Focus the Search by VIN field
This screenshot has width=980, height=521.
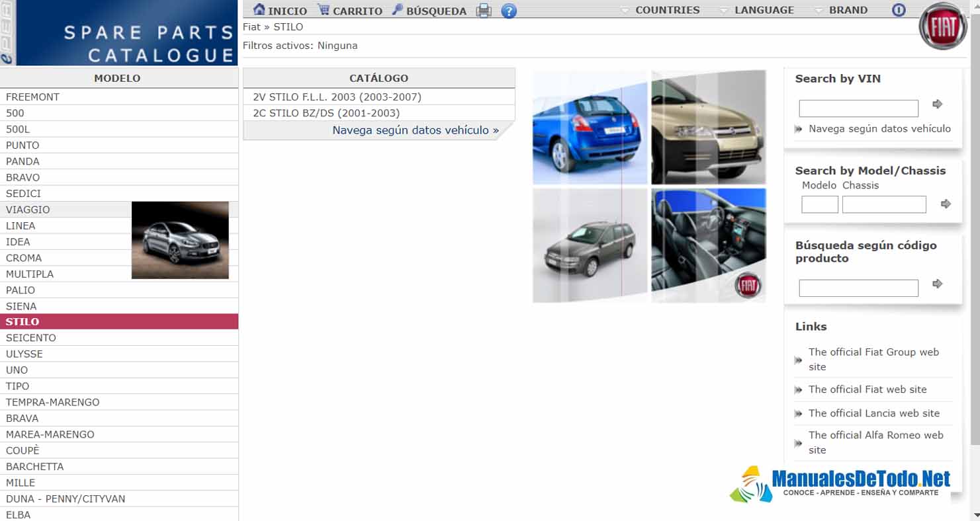pyautogui.click(x=858, y=108)
